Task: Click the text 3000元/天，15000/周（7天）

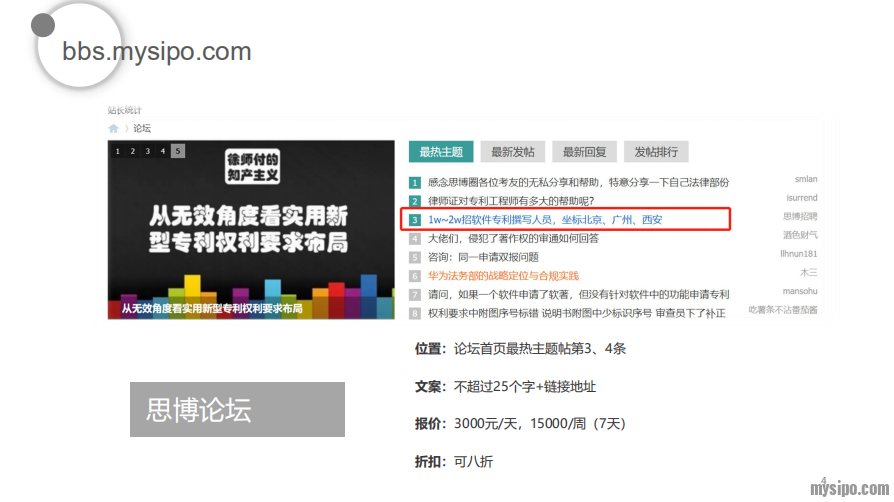Action: click(x=540, y=424)
